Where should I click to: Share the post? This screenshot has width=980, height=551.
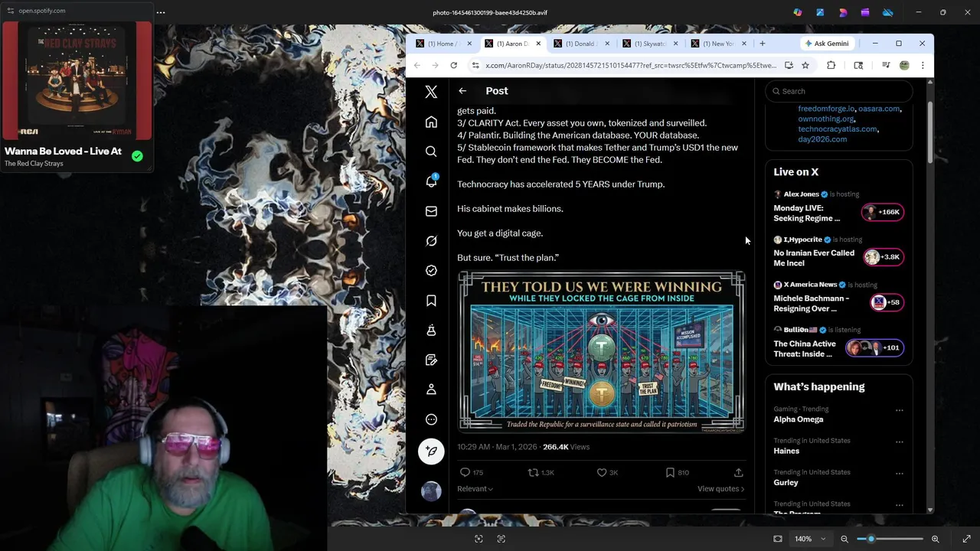(x=738, y=473)
